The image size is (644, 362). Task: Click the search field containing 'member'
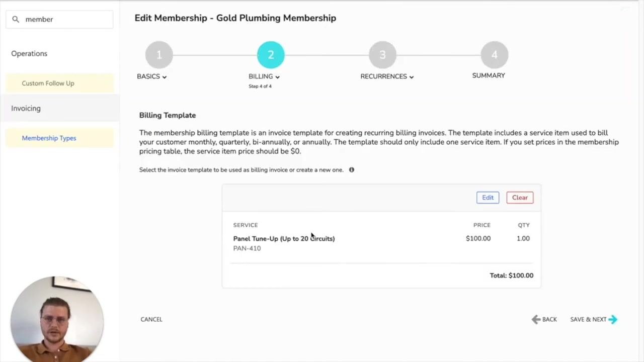(x=59, y=19)
